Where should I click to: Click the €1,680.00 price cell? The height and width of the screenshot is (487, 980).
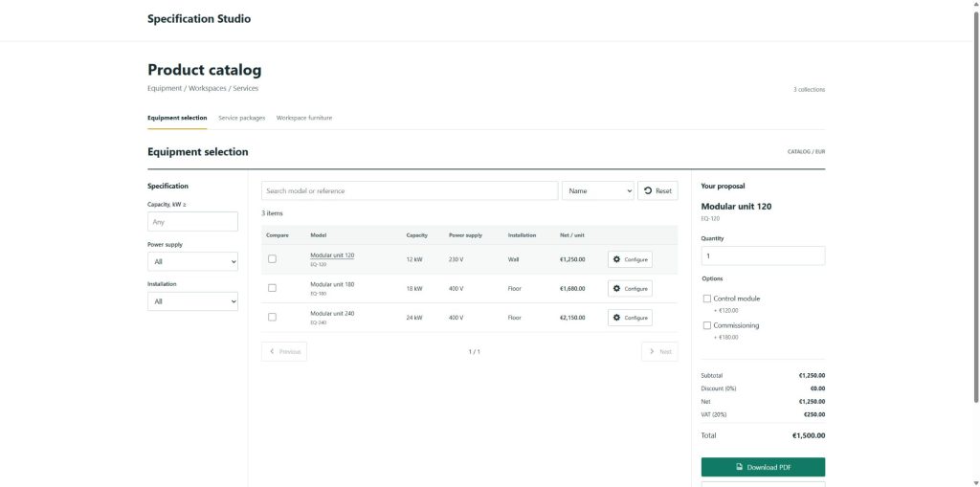(x=572, y=289)
